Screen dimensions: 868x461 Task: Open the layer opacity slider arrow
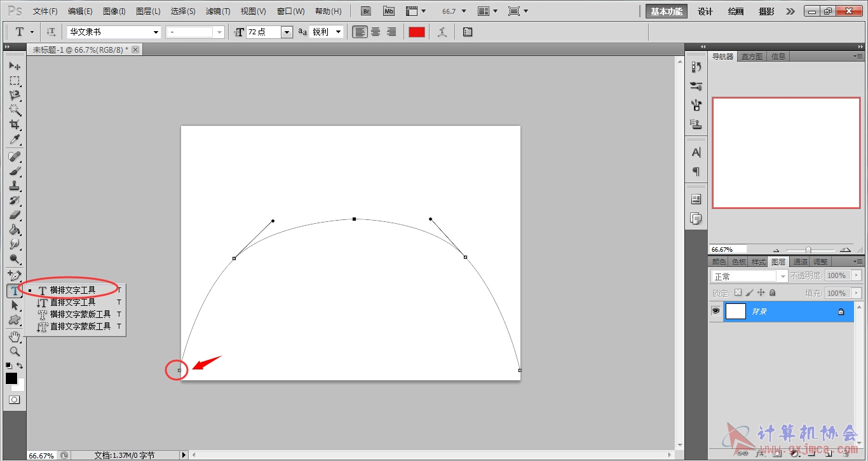pyautogui.click(x=855, y=275)
